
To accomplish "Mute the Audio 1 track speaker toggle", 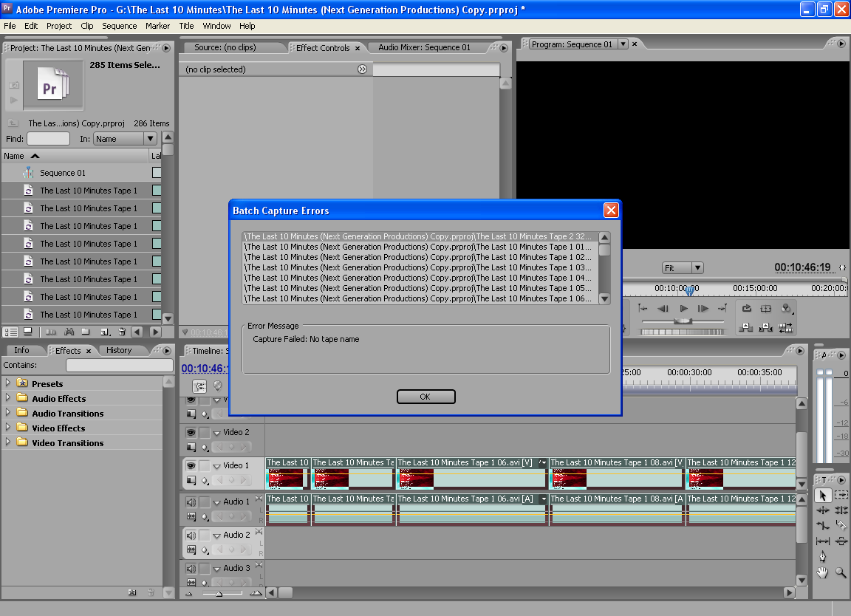I will click(191, 502).
